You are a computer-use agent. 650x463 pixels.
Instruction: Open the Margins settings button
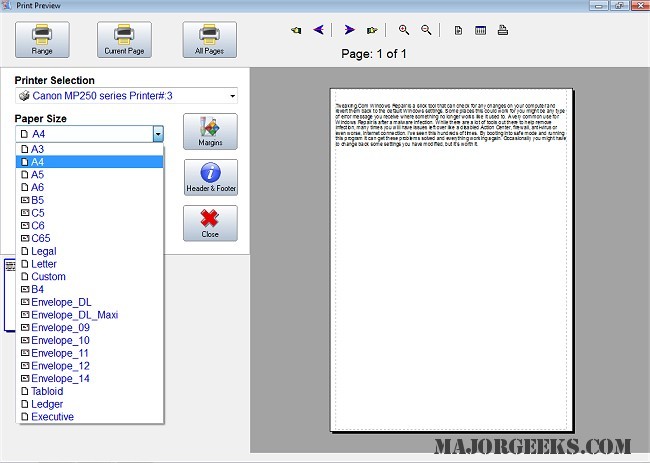pyautogui.click(x=211, y=131)
